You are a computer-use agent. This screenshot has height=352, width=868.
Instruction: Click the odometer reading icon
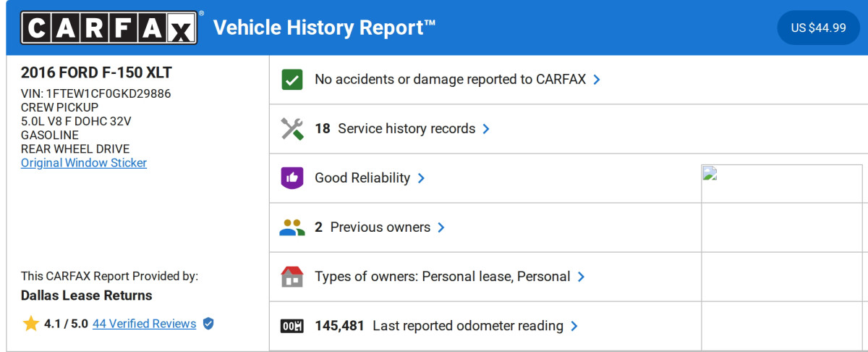(x=292, y=326)
